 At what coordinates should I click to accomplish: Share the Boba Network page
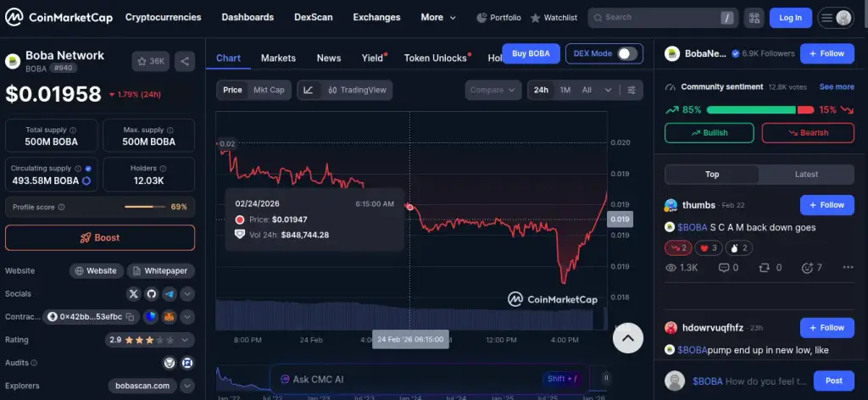tap(185, 61)
